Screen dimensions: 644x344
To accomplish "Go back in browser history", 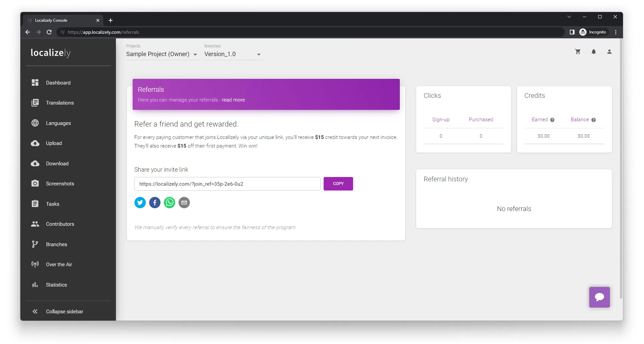I will click(x=28, y=32).
